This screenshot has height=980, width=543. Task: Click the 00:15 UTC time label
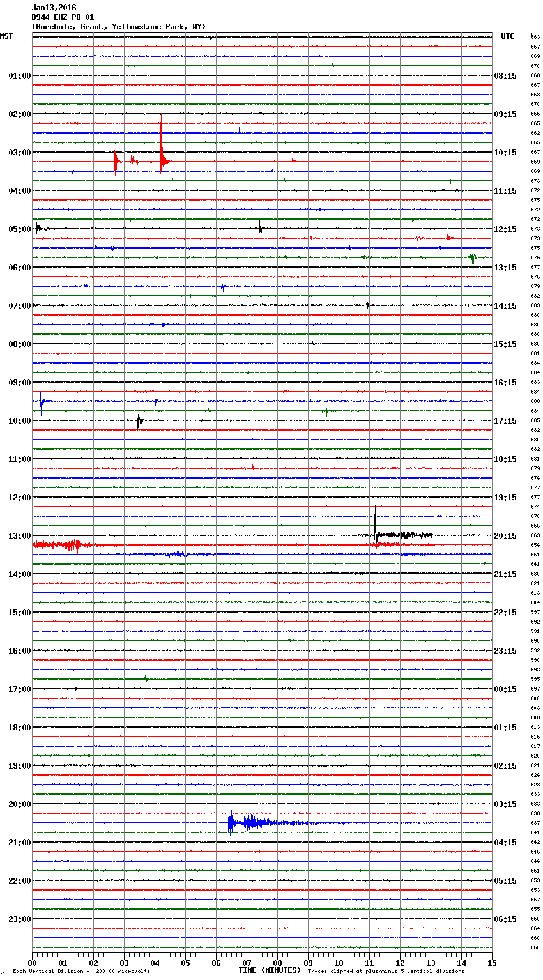pos(505,689)
